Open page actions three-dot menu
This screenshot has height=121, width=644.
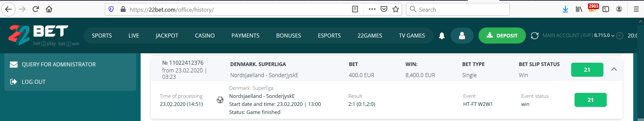point(372,9)
